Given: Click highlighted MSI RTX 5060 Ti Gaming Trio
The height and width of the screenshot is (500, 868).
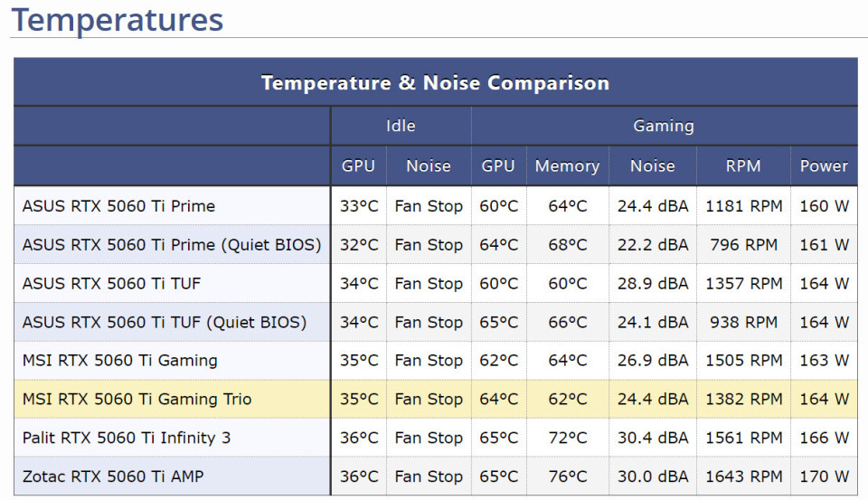Looking at the screenshot, I should pyautogui.click(x=137, y=400).
